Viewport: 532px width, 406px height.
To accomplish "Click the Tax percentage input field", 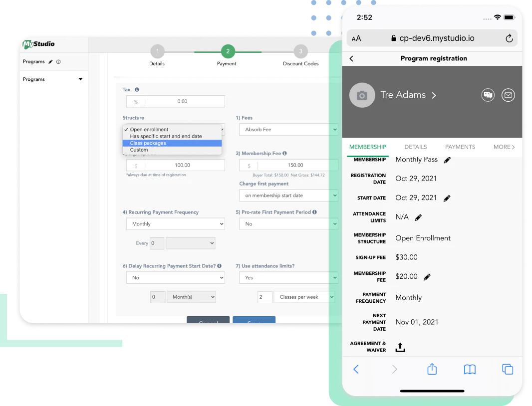I will (175, 101).
